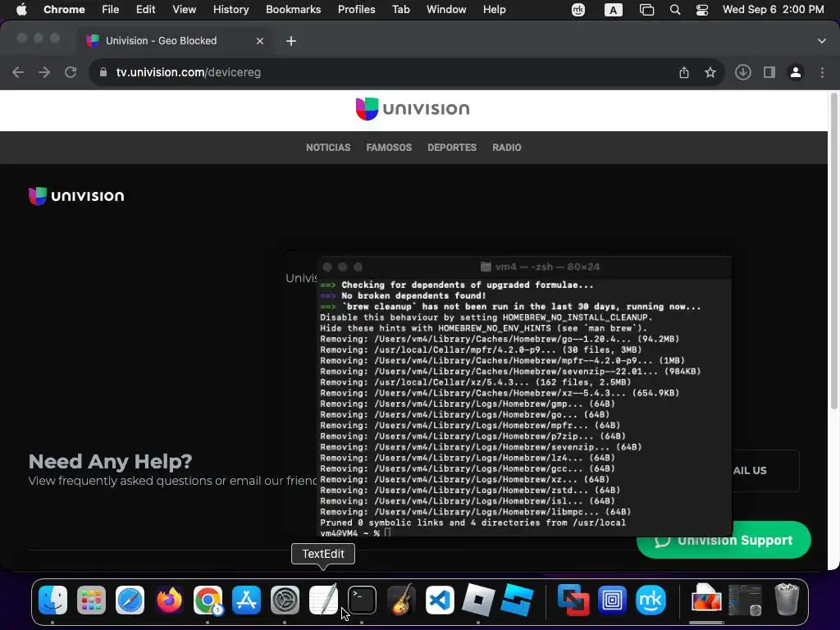Open the minimized image window in dock
This screenshot has width=840, height=630.
[x=706, y=599]
